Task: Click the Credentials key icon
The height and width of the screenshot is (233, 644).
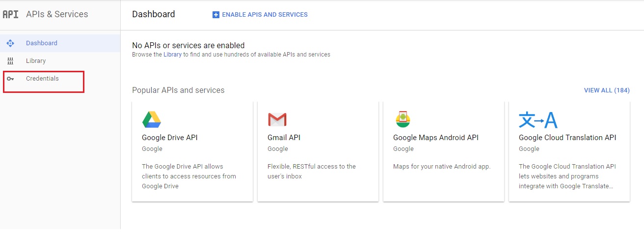Action: (x=10, y=79)
